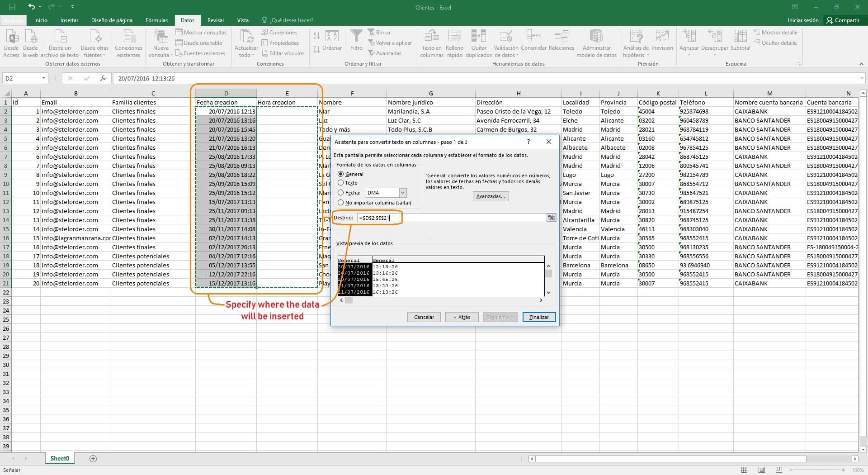Open the Insertar ribbon tab
This screenshot has height=475, width=868.
(x=69, y=20)
